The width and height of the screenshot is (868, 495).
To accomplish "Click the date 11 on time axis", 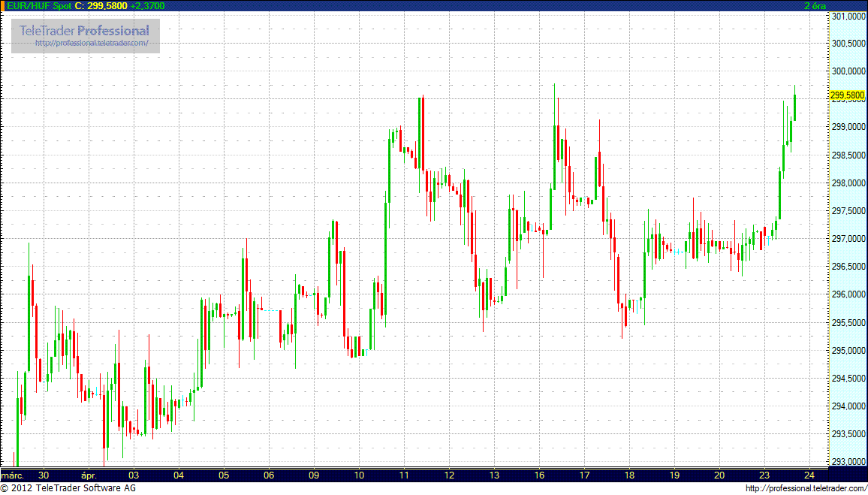I will click(404, 475).
